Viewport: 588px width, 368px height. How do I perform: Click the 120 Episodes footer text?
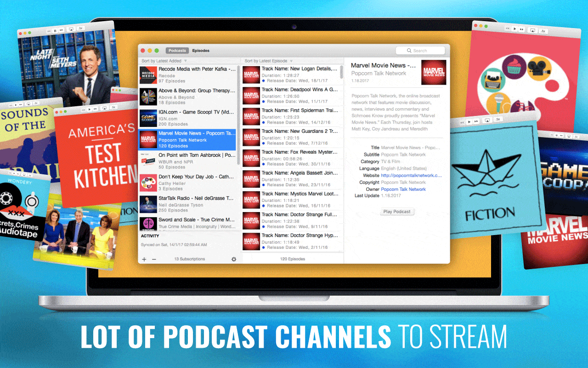tap(293, 259)
